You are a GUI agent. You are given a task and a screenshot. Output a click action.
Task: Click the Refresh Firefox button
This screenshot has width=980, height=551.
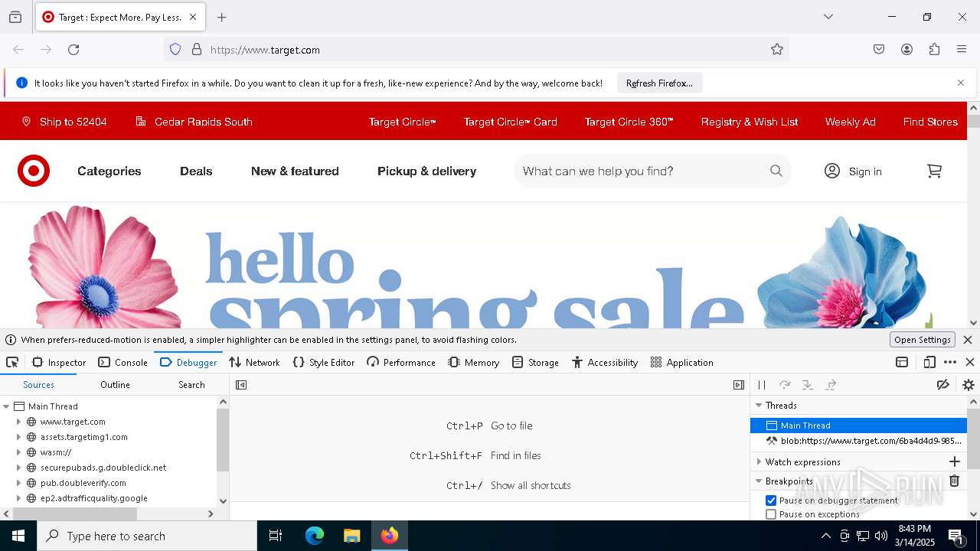coord(659,83)
